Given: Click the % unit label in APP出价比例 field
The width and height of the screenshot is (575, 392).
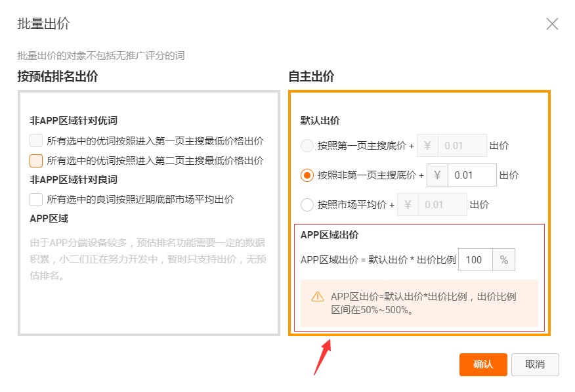Looking at the screenshot, I should tap(505, 259).
